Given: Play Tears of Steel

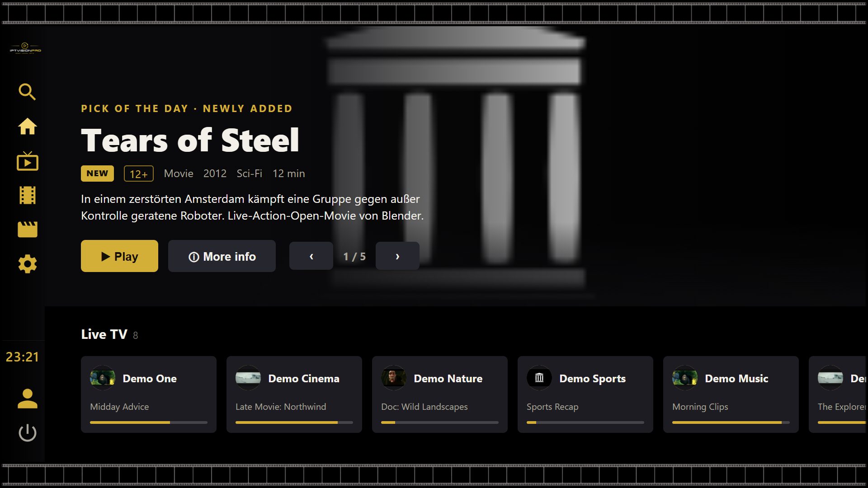Looking at the screenshot, I should pyautogui.click(x=119, y=256).
